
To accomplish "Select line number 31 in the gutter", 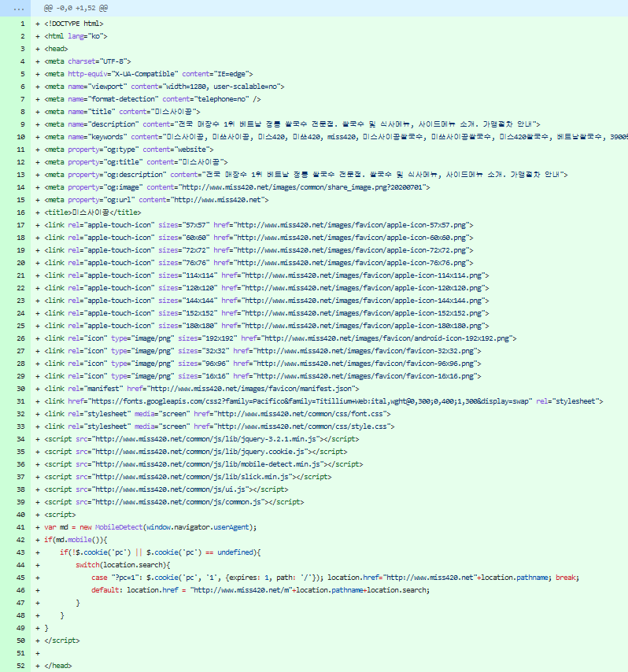I will pos(20,401).
